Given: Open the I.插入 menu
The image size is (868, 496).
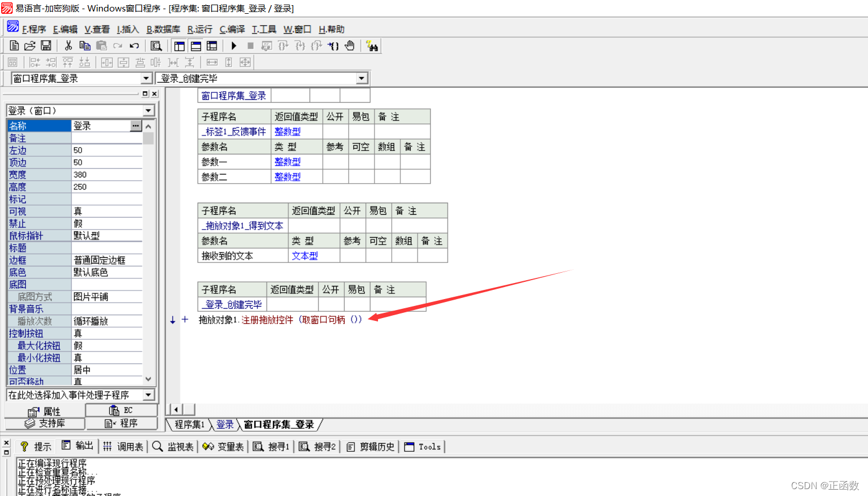Looking at the screenshot, I should (128, 29).
